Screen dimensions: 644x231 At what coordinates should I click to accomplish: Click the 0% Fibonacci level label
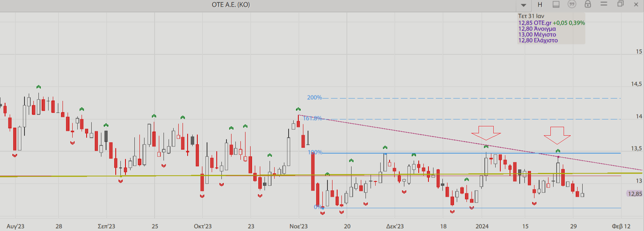[x=318, y=207]
